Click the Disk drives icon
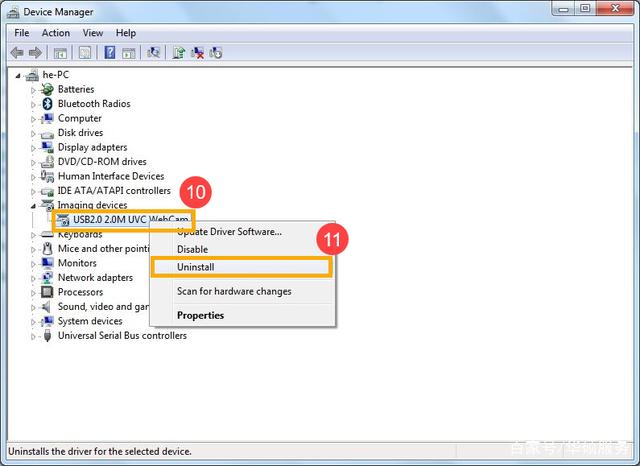The height and width of the screenshot is (466, 640). pyautogui.click(x=47, y=133)
